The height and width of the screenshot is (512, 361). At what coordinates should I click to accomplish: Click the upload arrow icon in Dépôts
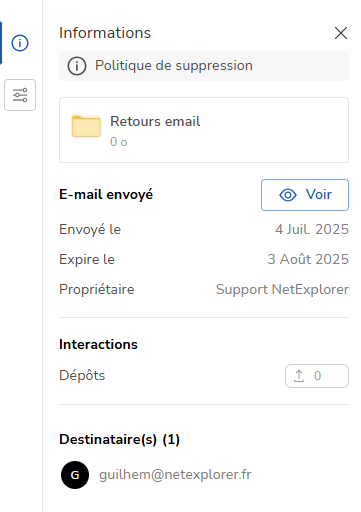point(299,376)
